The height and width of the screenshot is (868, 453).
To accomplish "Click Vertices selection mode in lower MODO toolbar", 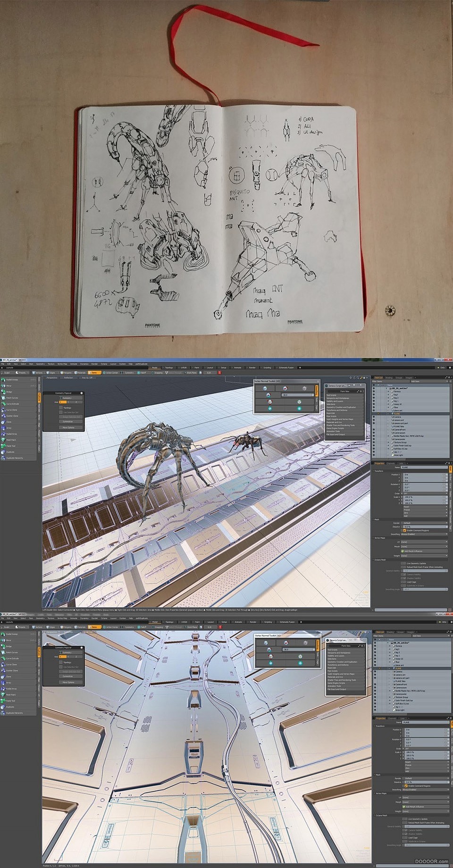I will coord(37,627).
